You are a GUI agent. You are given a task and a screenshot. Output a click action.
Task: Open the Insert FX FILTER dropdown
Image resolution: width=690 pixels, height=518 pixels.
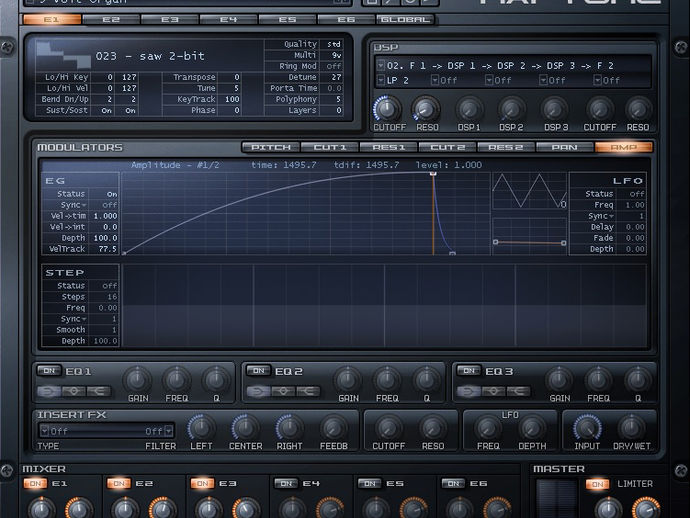point(169,430)
